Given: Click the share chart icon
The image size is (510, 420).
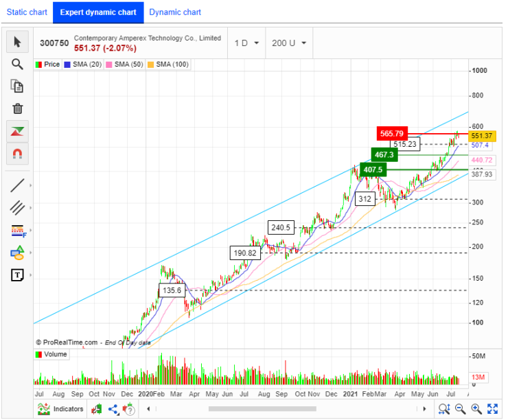Looking at the screenshot, I should click(x=113, y=409).
